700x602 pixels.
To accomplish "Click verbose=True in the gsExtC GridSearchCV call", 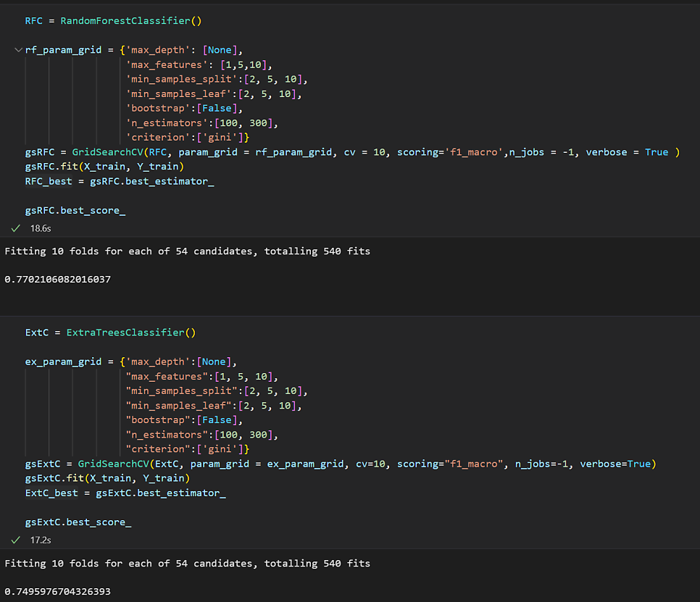I will (x=615, y=464).
